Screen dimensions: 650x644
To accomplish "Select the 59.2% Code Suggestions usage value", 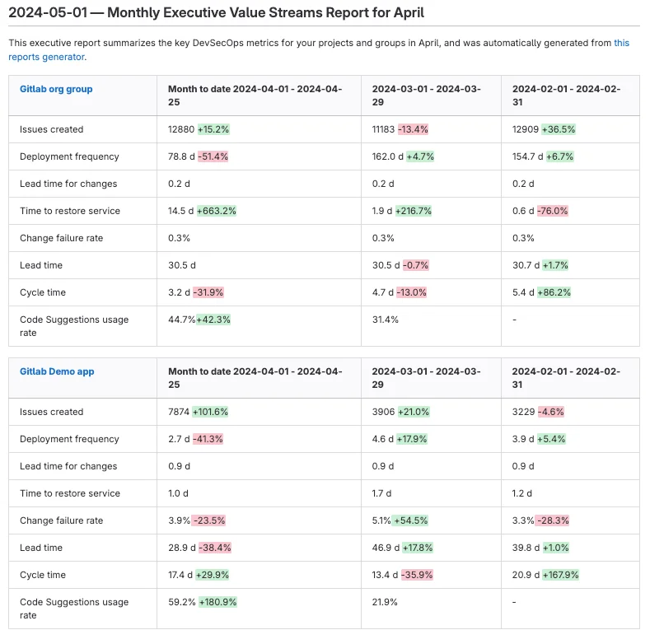I will coord(182,602).
